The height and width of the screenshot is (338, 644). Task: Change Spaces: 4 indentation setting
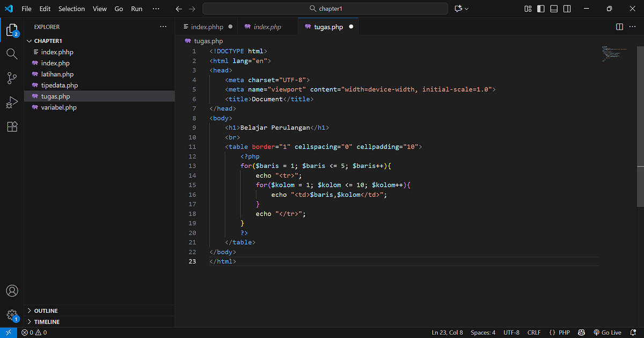click(x=483, y=333)
